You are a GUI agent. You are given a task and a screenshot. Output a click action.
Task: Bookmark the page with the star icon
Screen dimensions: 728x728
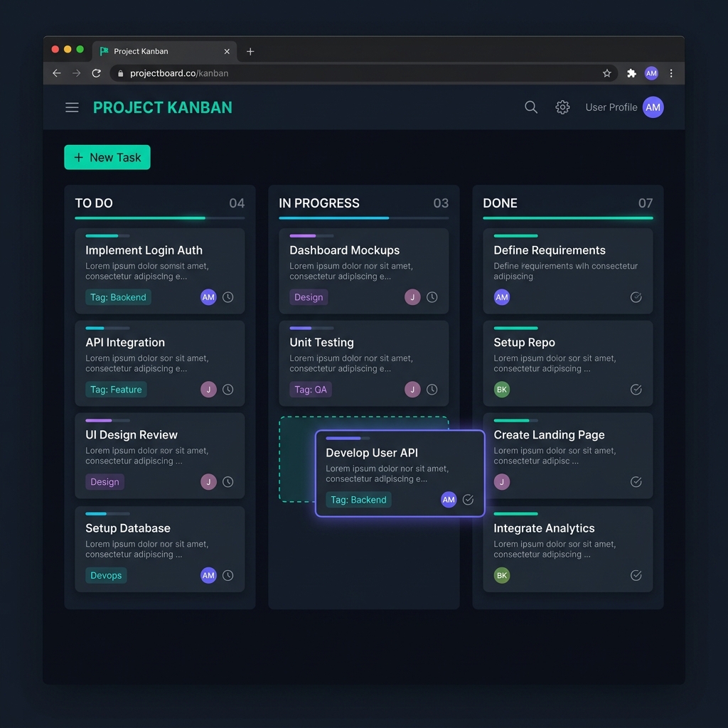coord(606,73)
